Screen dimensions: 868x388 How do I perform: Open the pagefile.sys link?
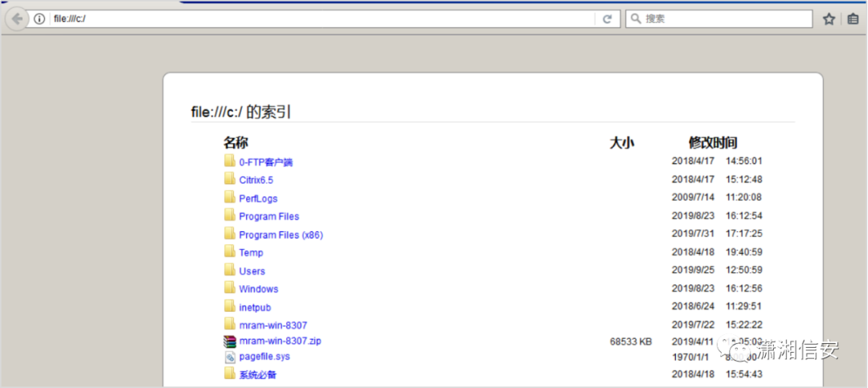pos(264,357)
